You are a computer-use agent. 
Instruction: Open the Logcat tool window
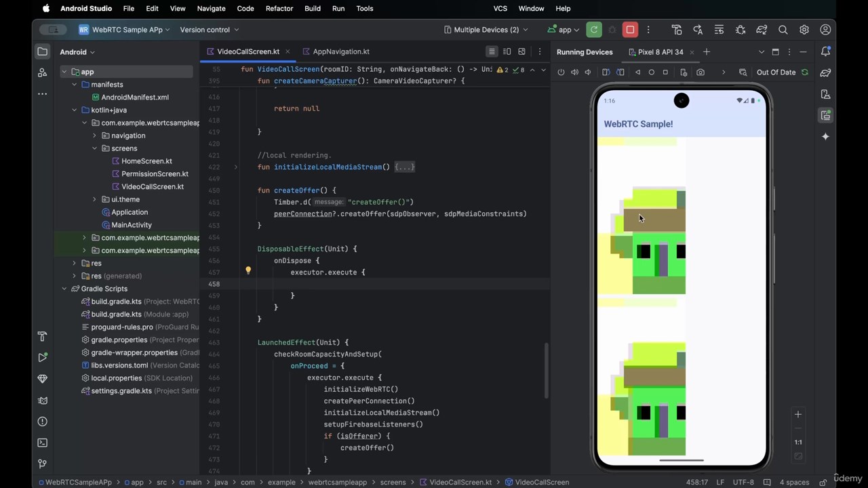[42, 400]
